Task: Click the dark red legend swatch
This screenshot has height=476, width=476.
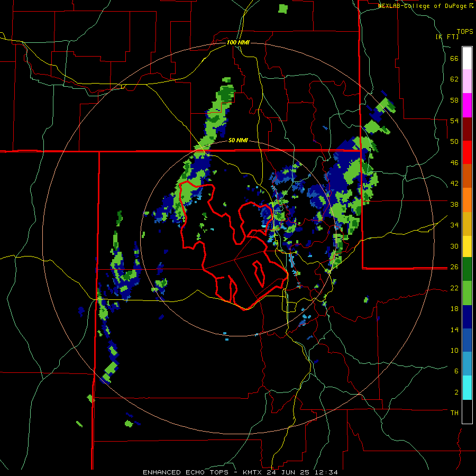Action: click(x=467, y=129)
